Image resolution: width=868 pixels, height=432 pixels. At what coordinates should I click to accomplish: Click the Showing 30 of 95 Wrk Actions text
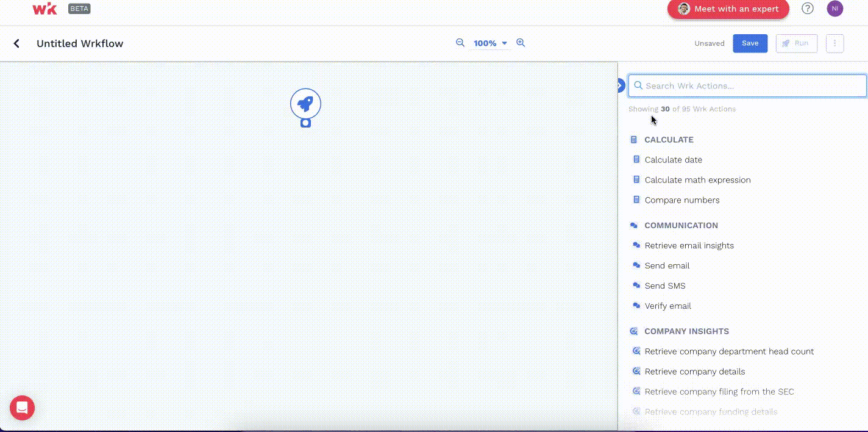pos(682,109)
